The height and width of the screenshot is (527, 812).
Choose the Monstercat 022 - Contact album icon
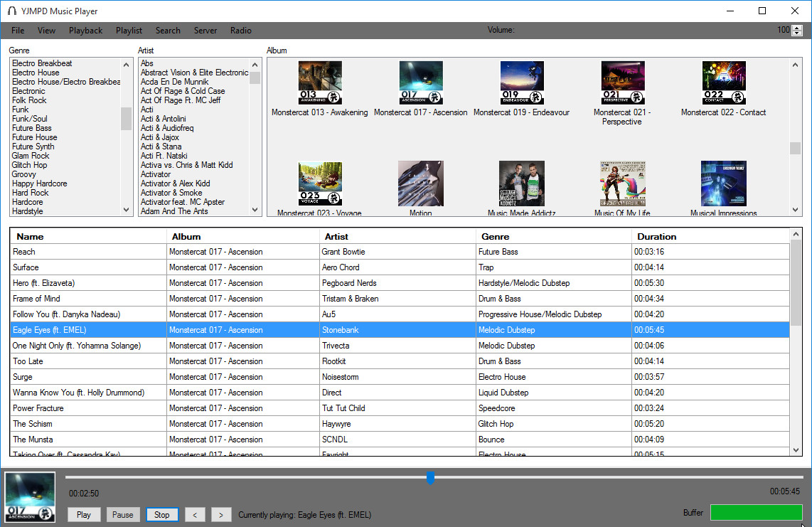[x=723, y=83]
